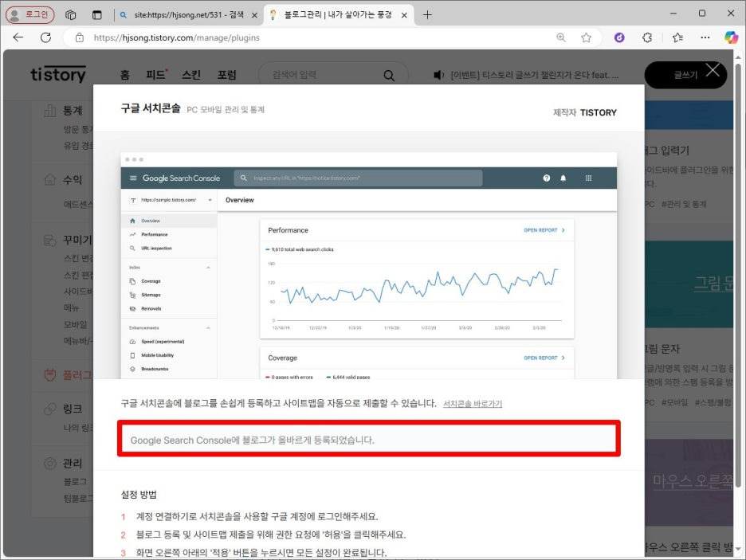Go to 홈 menu item
The width and height of the screenshot is (746, 560).
(124, 75)
